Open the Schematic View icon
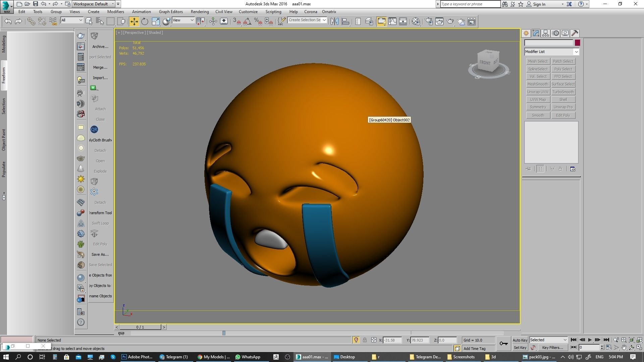Viewport: 644px width, 362px height. pyautogui.click(x=403, y=21)
